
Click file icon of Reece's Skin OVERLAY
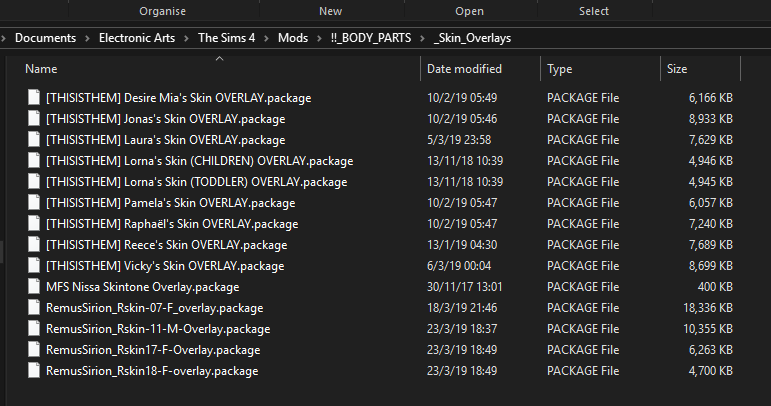point(34,245)
